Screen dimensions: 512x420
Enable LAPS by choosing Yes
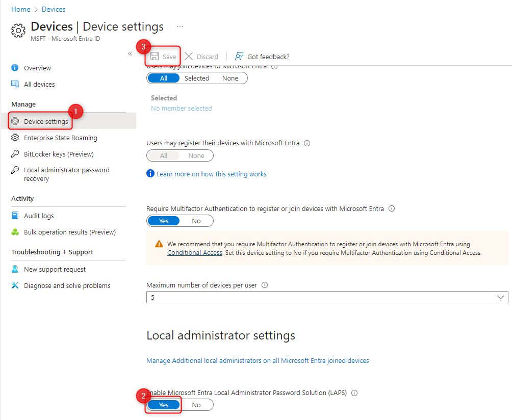point(164,405)
